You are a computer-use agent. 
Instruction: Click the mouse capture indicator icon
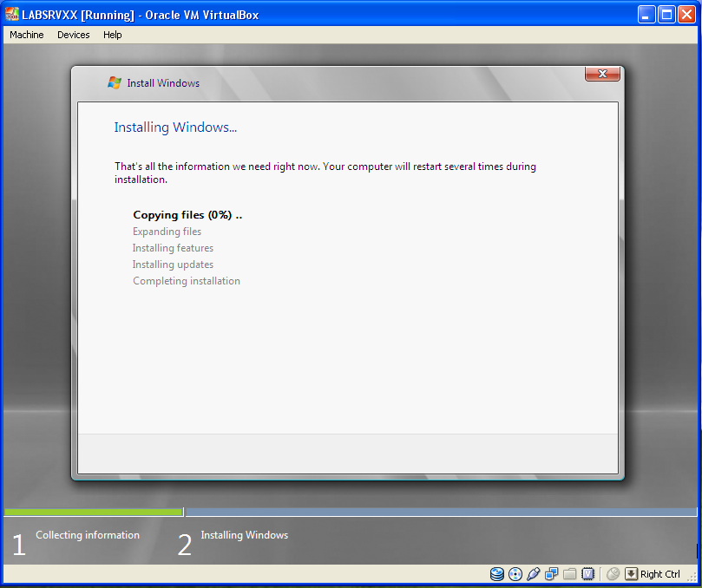(x=613, y=573)
